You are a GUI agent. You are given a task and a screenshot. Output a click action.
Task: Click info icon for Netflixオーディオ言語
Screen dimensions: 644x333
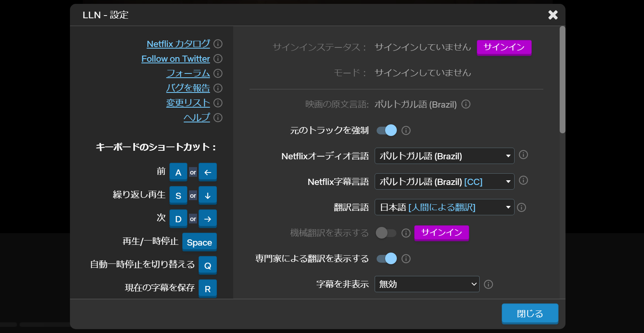[523, 155]
